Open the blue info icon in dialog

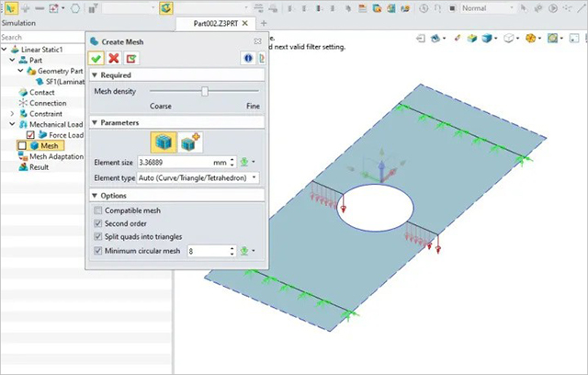coord(246,58)
